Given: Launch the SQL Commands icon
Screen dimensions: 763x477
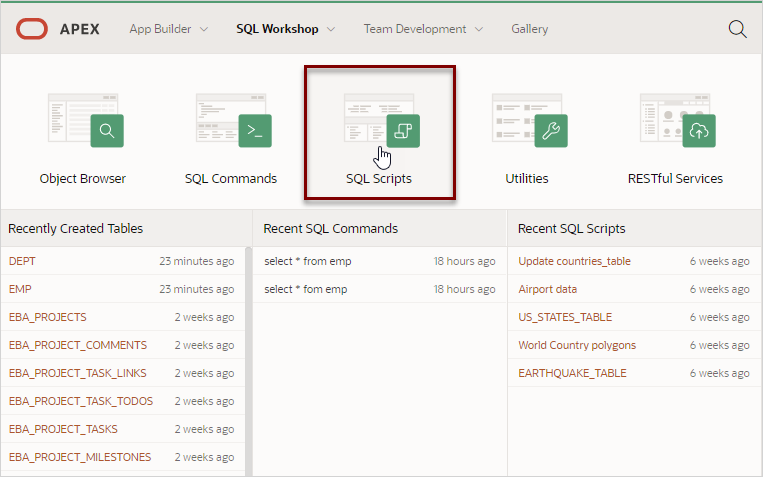Looking at the screenshot, I should [234, 120].
